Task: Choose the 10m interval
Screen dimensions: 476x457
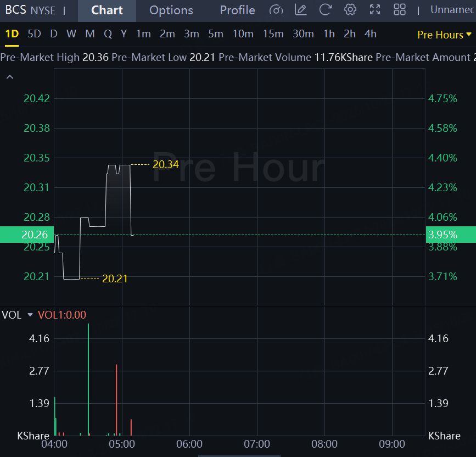Action: tap(243, 34)
